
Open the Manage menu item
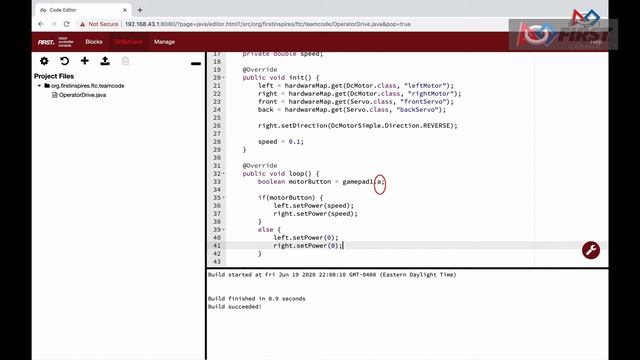point(164,42)
